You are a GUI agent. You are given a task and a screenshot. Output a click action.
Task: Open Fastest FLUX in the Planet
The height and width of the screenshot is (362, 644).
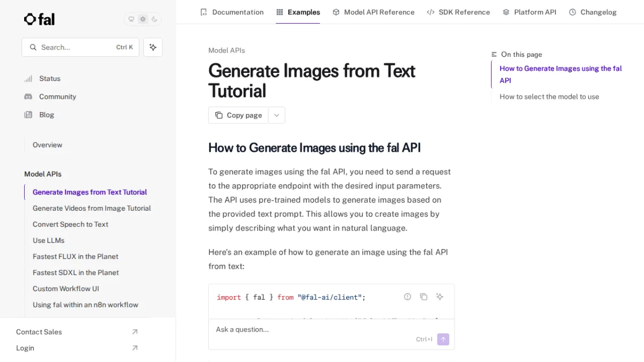75,256
